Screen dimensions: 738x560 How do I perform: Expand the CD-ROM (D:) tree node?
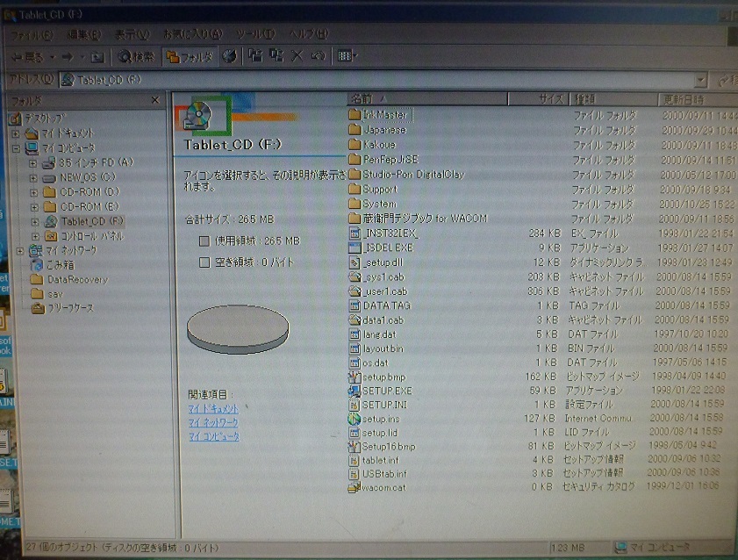point(34,192)
